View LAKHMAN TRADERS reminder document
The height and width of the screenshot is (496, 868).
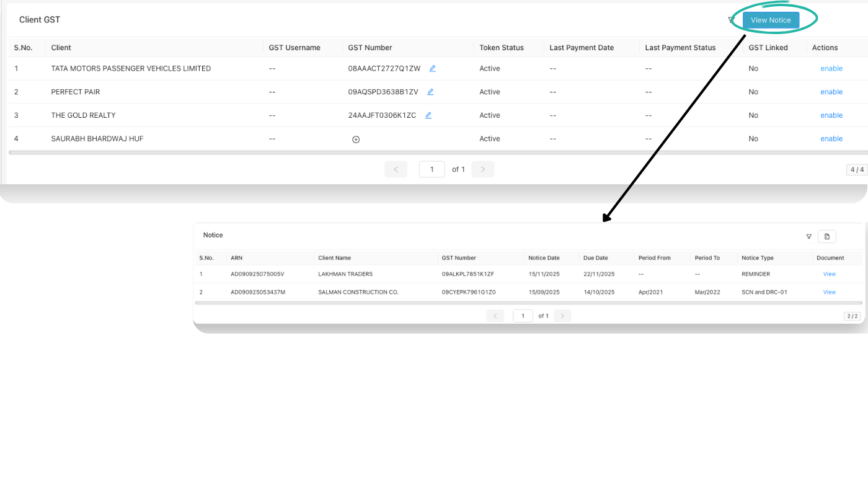(x=829, y=273)
